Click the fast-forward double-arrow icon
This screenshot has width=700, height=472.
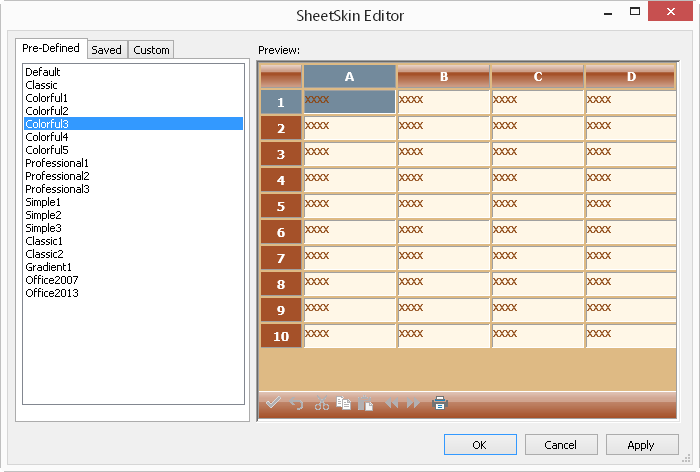click(413, 403)
